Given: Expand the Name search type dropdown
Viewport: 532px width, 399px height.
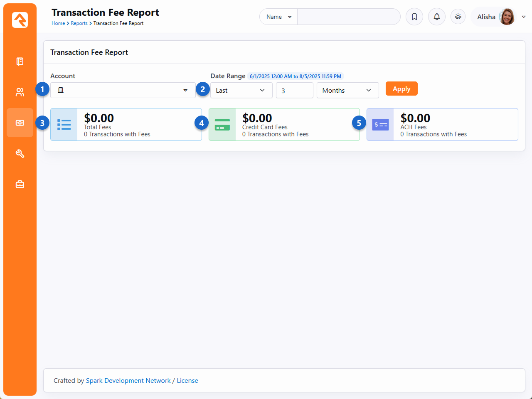Looking at the screenshot, I should 278,17.
